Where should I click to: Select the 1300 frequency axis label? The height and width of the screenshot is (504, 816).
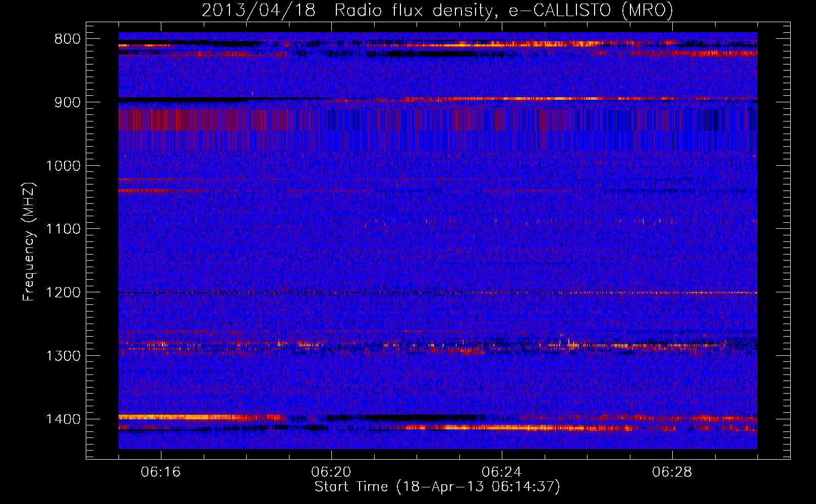pyautogui.click(x=63, y=356)
